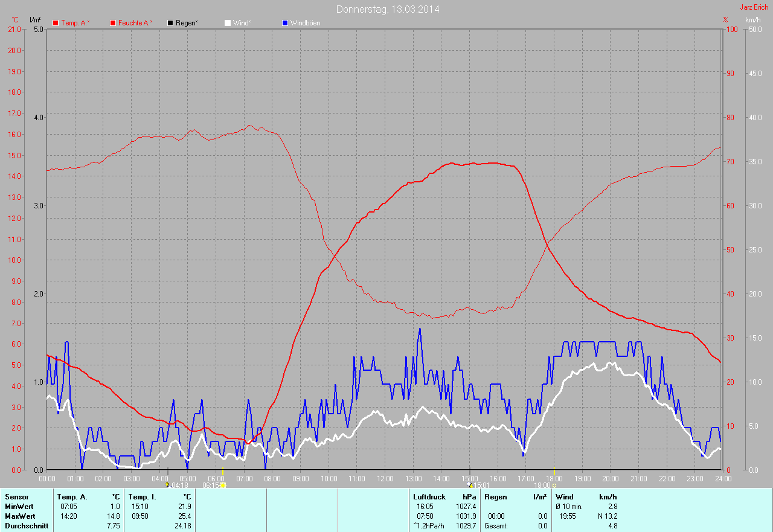The height and width of the screenshot is (532, 773).
Task: Click the Luftdruck maximum value '1031.9'
Action: [x=466, y=516]
